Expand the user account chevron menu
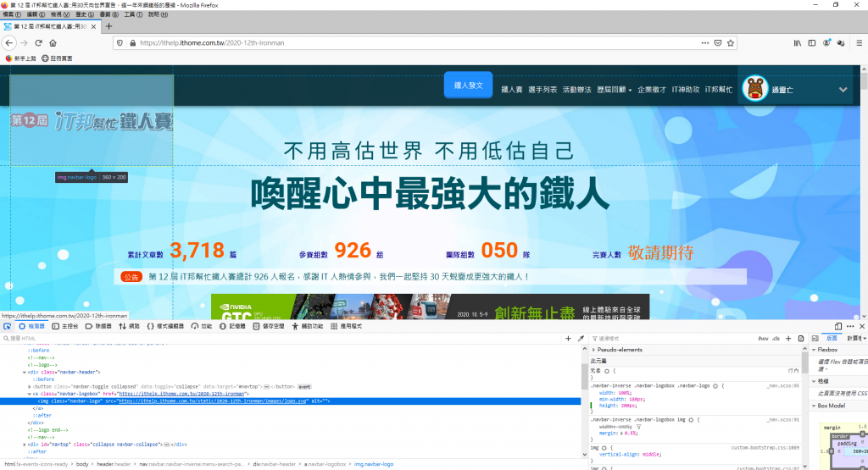This screenshot has height=470, width=868. point(843,89)
